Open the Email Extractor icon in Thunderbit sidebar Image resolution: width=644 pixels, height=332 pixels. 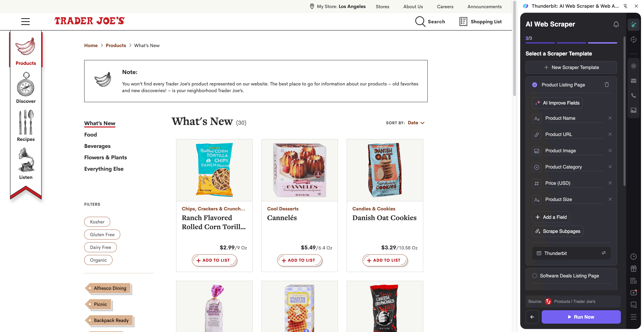tap(633, 80)
